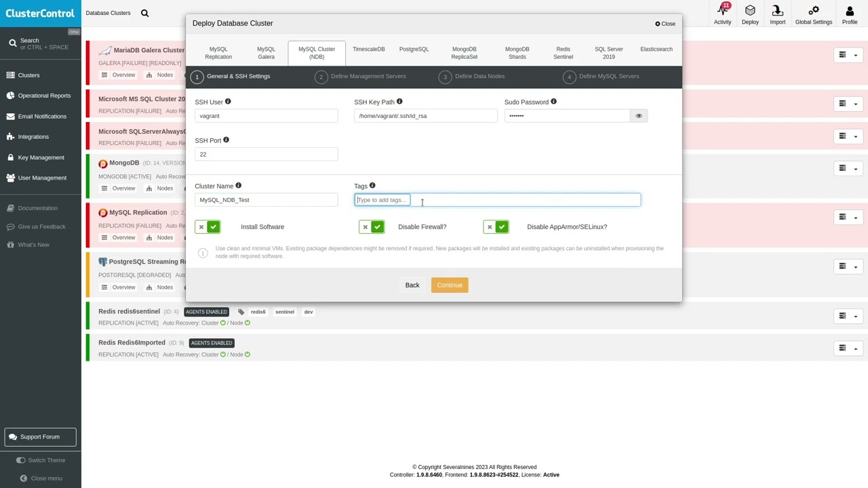Open actions dropdown for Redis redis6sentinel
The width and height of the screenshot is (868, 488).
pyautogui.click(x=848, y=316)
